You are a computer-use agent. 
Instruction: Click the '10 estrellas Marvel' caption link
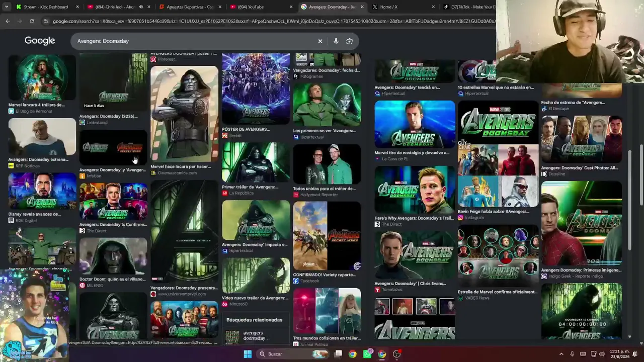(496, 87)
